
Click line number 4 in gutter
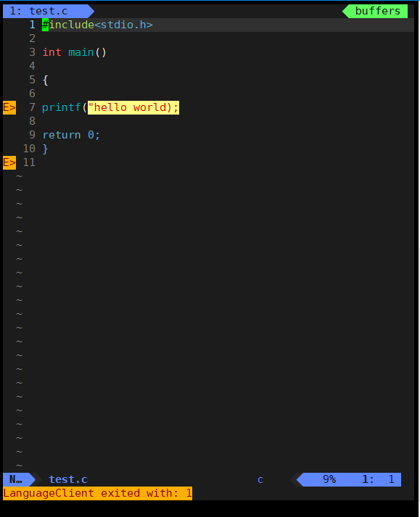[x=32, y=66]
